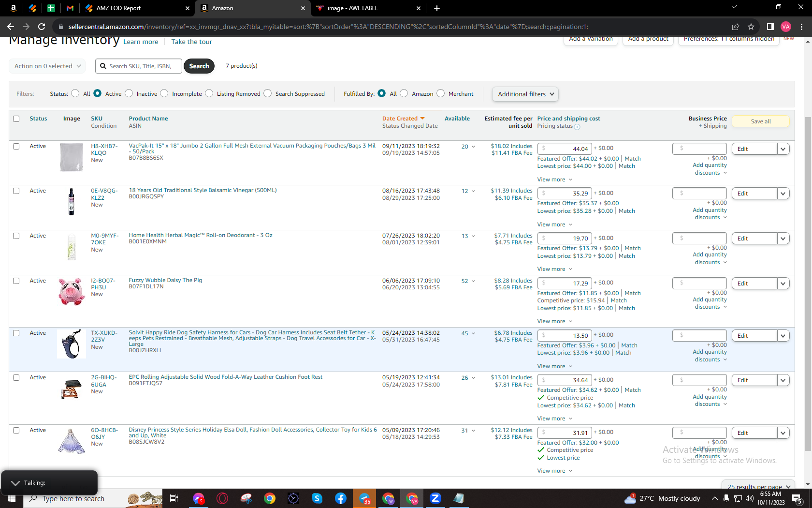The image size is (812, 508).
Task: Focus the Search SKU, Title, ISBN field
Action: coord(139,66)
